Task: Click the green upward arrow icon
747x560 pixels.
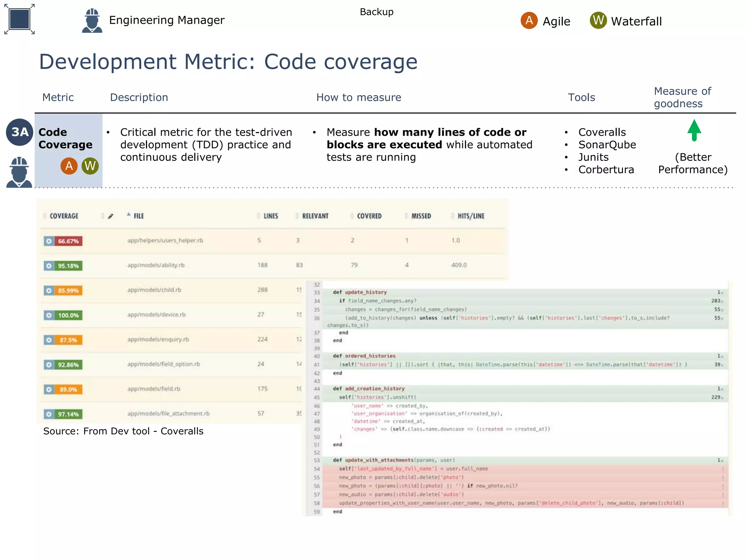Action: (694, 130)
